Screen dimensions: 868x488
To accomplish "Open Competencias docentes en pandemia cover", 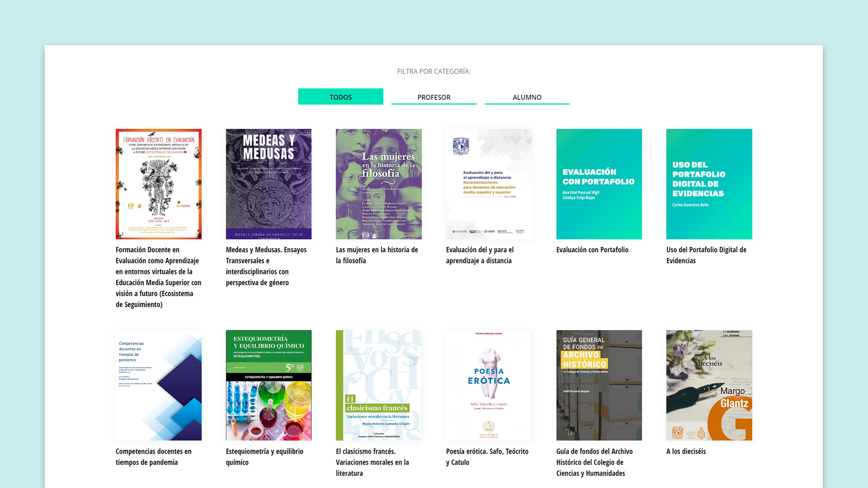I will point(158,385).
